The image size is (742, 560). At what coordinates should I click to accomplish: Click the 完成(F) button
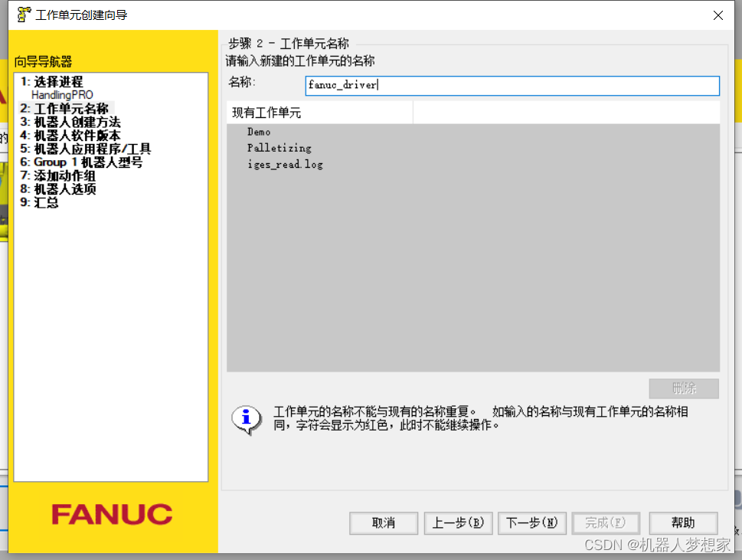606,523
